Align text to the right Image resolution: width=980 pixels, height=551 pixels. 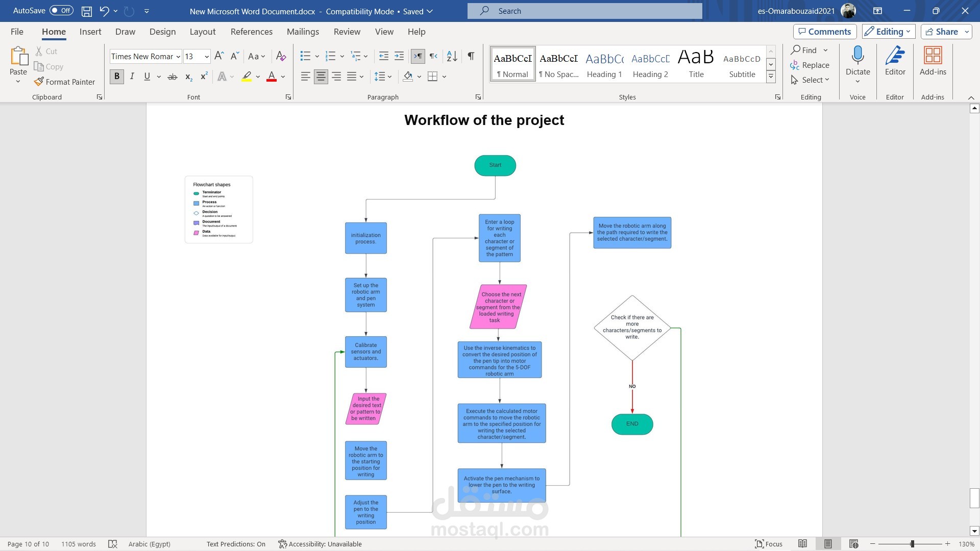click(x=336, y=77)
